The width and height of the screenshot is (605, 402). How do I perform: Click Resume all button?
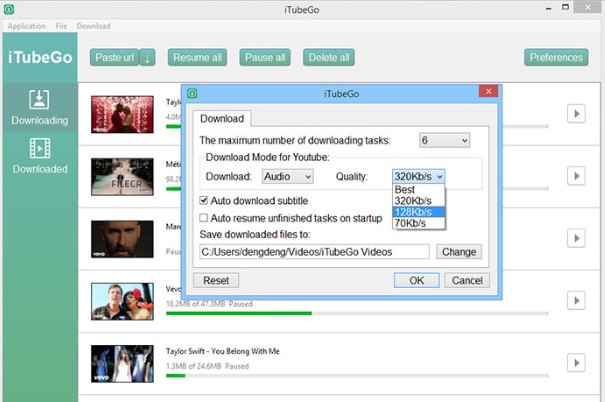pos(197,57)
